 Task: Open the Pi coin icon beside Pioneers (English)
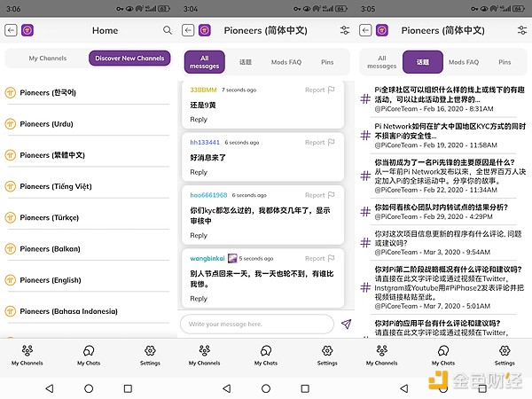coord(11,280)
